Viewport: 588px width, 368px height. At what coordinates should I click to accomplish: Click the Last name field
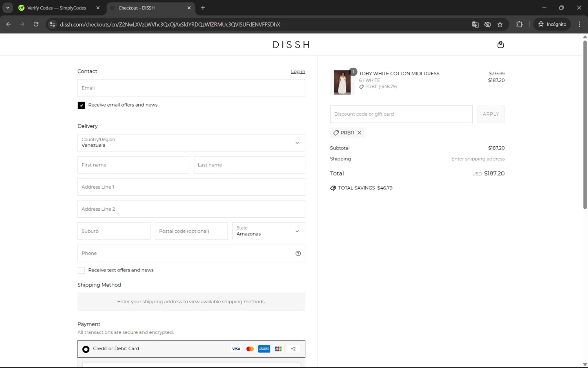[x=249, y=165]
